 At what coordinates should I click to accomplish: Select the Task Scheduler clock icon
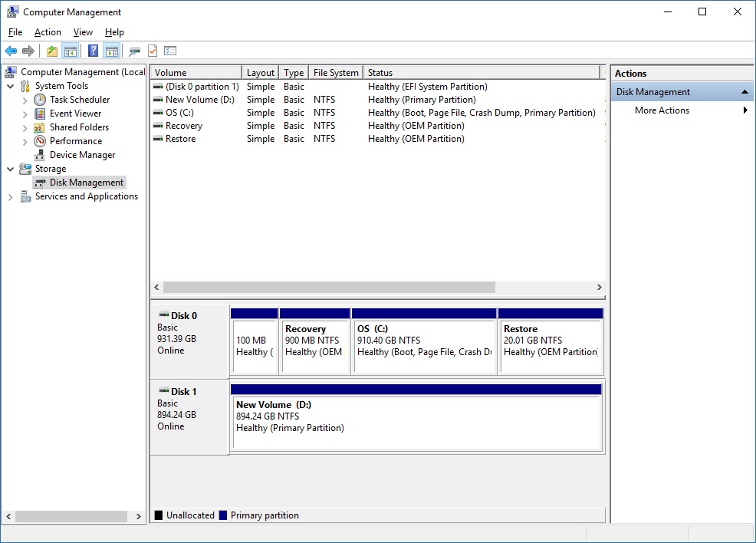40,100
